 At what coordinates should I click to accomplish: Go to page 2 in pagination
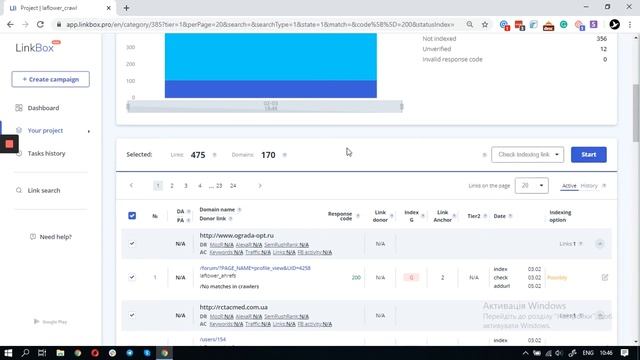click(172, 186)
